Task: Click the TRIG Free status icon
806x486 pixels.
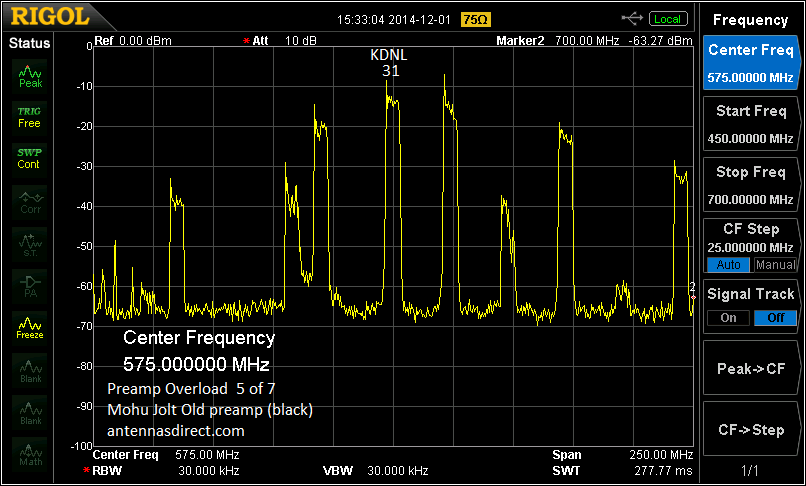Action: tap(30, 117)
